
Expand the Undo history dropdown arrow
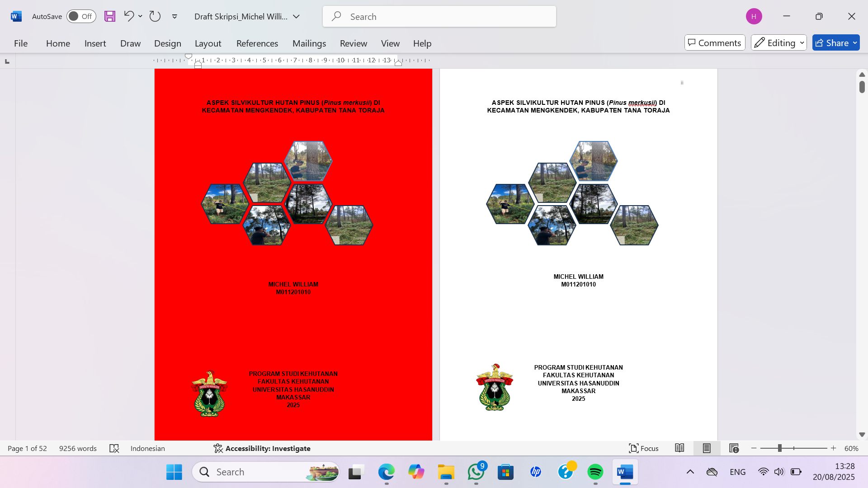pyautogui.click(x=141, y=17)
